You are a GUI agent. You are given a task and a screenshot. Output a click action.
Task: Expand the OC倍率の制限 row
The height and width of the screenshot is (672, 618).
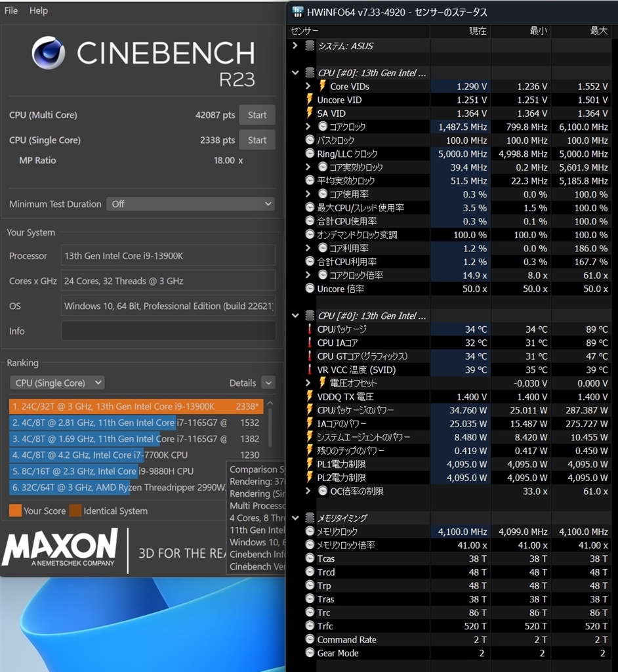(308, 491)
